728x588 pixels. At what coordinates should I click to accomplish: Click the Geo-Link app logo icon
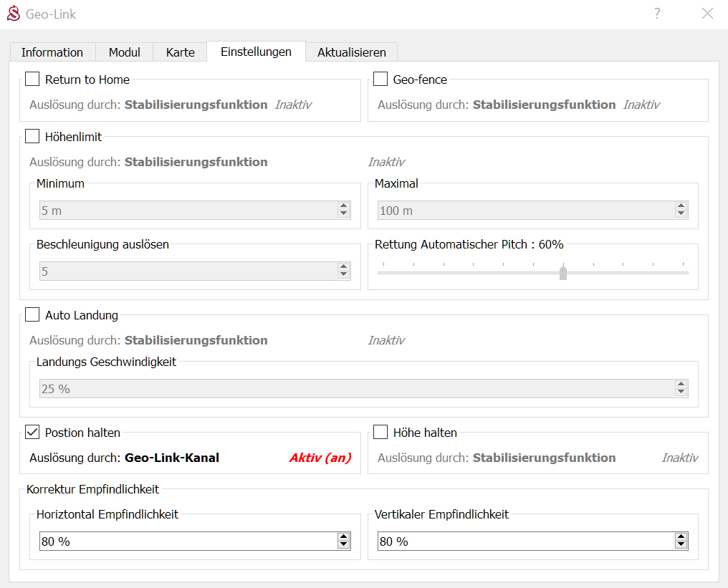coord(13,14)
